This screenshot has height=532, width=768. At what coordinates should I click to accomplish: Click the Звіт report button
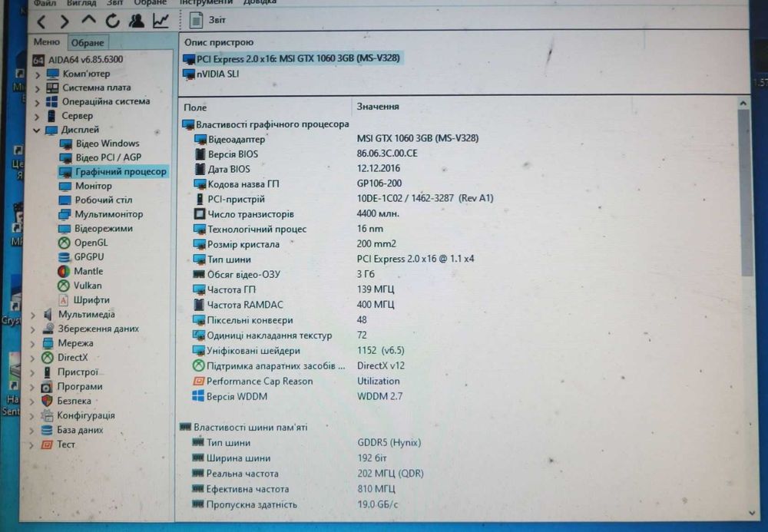coord(207,20)
